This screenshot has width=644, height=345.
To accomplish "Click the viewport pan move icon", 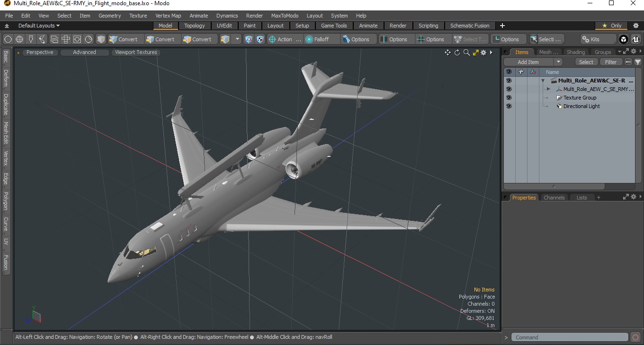I will point(447,53).
